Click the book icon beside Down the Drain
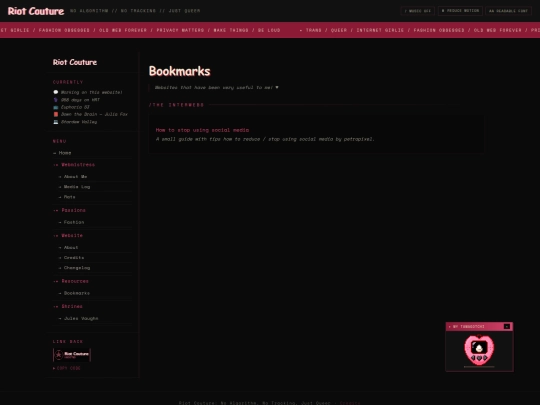Screen dimensions: 540x405 coord(56,114)
